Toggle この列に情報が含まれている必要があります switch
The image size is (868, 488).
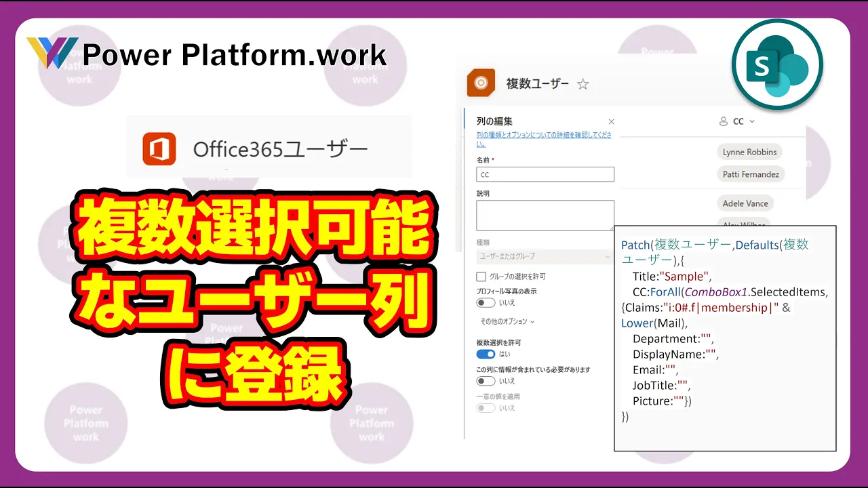tap(486, 382)
